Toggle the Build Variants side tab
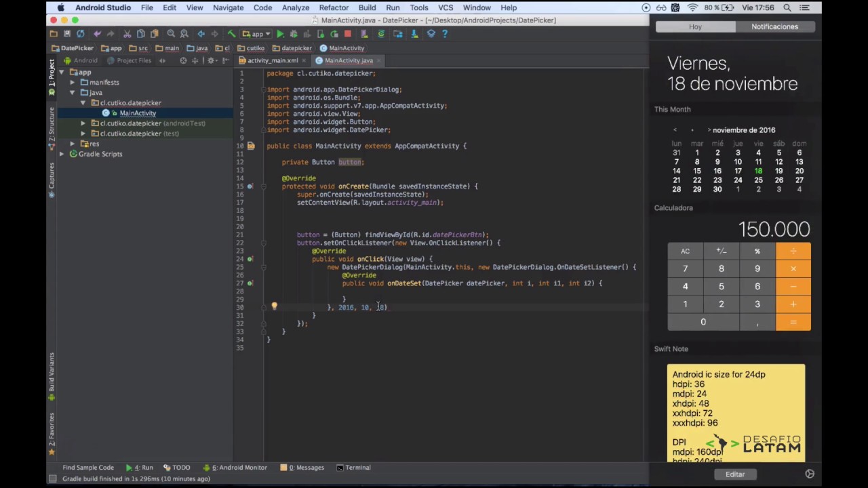The height and width of the screenshot is (488, 868). coord(52,377)
